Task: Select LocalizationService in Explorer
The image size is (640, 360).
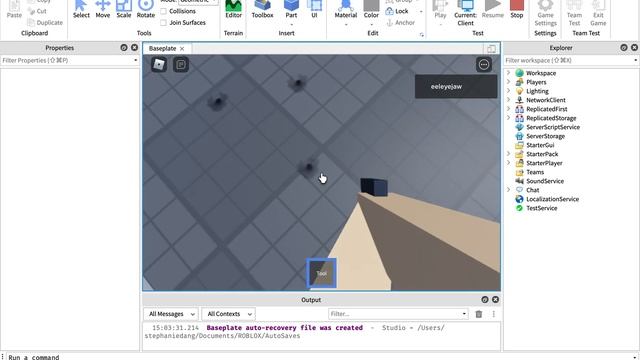Action: point(552,199)
